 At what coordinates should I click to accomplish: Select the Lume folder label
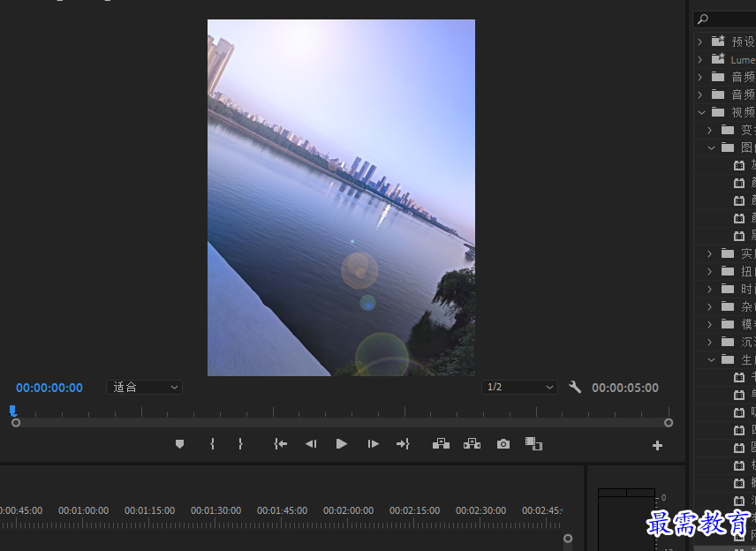point(743,60)
